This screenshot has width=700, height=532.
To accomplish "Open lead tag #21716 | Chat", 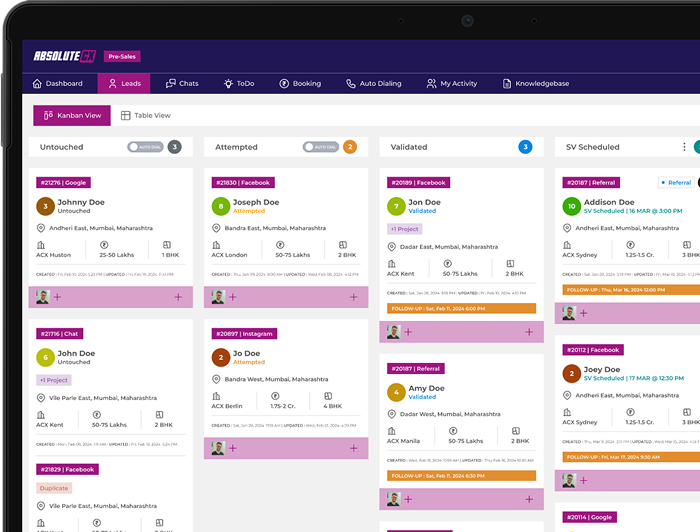I will (x=59, y=334).
